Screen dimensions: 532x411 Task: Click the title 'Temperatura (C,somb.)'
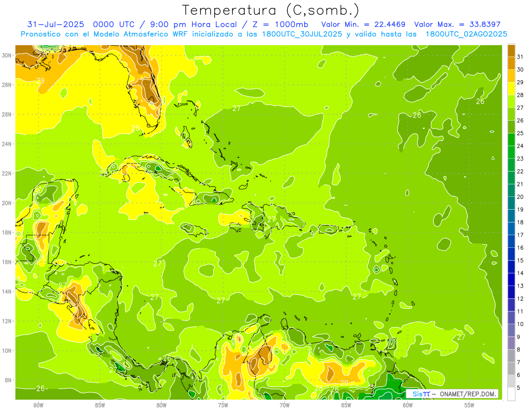(271, 10)
